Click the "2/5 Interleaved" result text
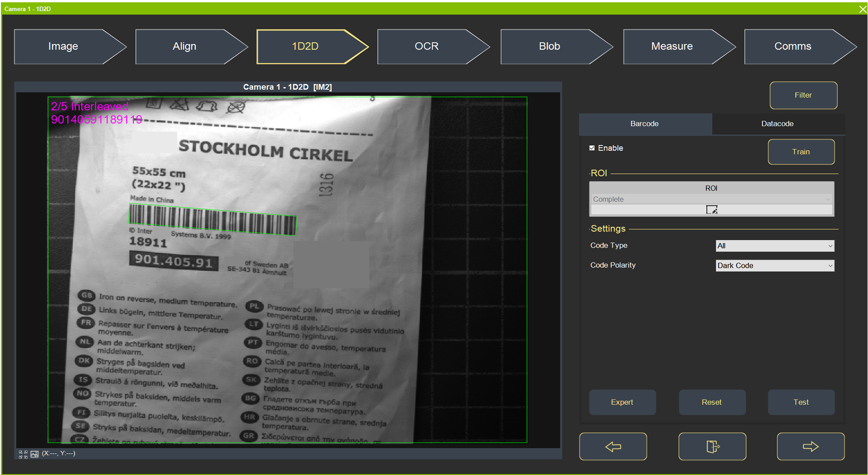This screenshot has width=868, height=475. click(x=90, y=106)
